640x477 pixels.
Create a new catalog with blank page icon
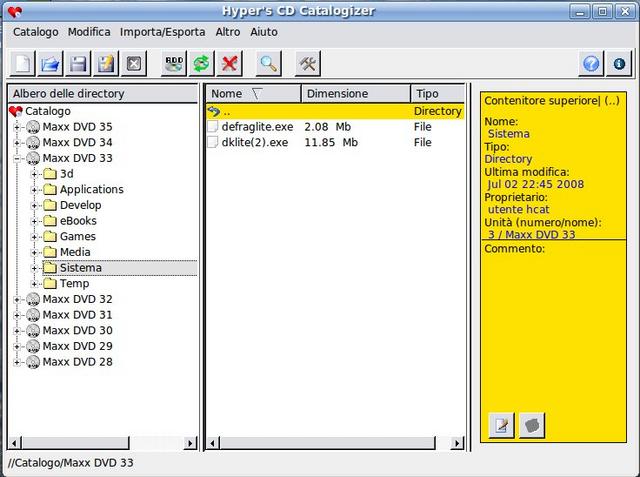22,64
